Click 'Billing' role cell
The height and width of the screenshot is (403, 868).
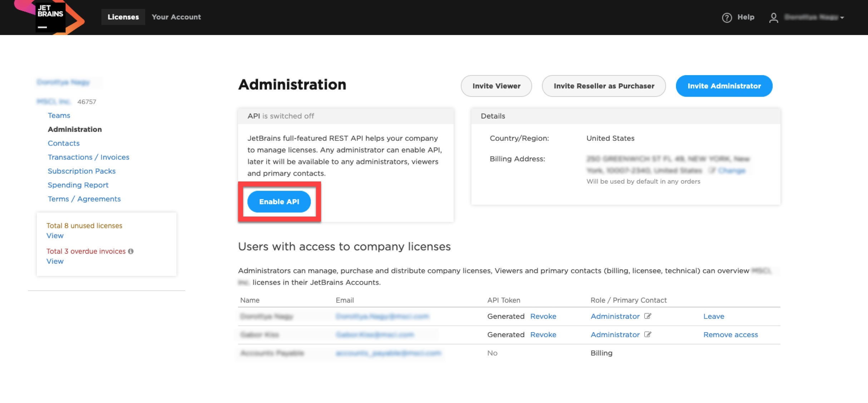[601, 353]
